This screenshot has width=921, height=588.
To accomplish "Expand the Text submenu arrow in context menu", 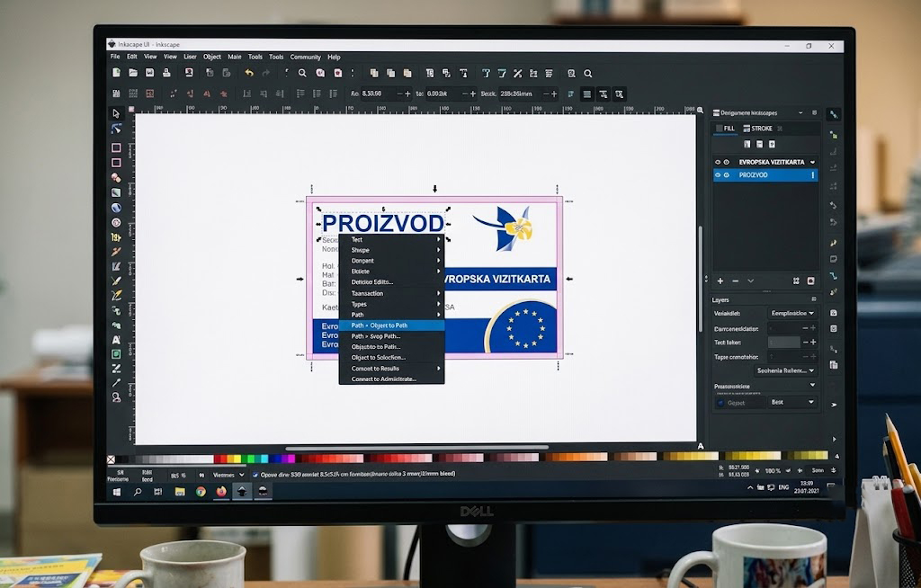I will point(438,240).
